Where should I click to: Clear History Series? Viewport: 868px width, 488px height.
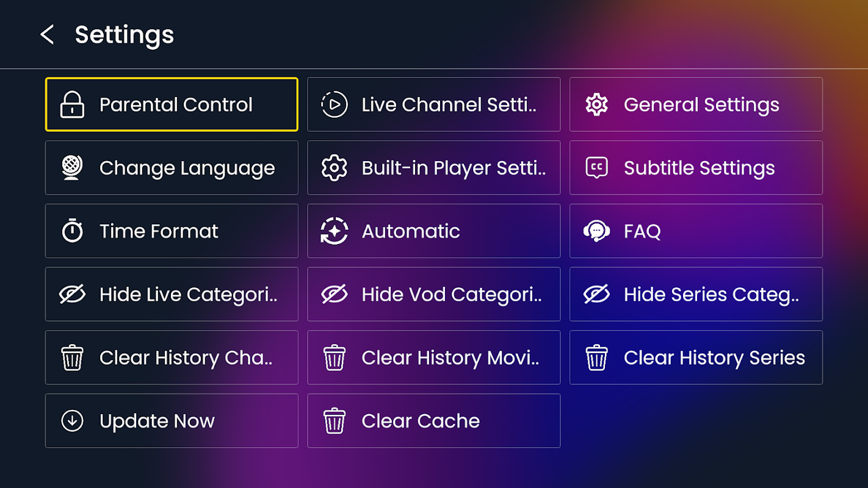(x=696, y=357)
